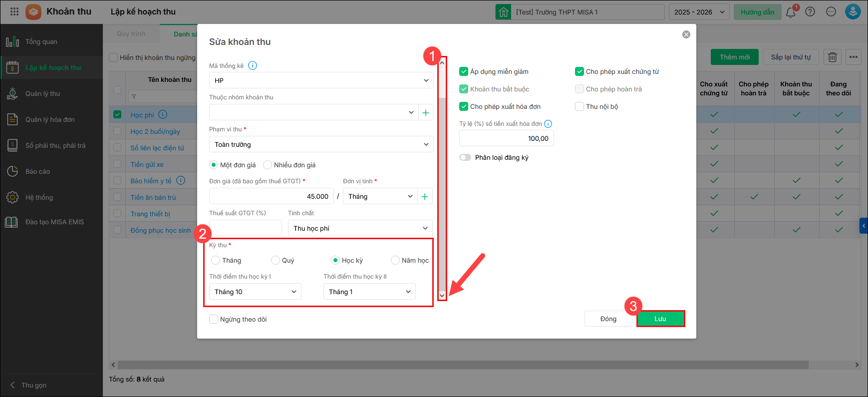Enable Thu nội bộ checkbox
868x397 pixels.
point(579,106)
